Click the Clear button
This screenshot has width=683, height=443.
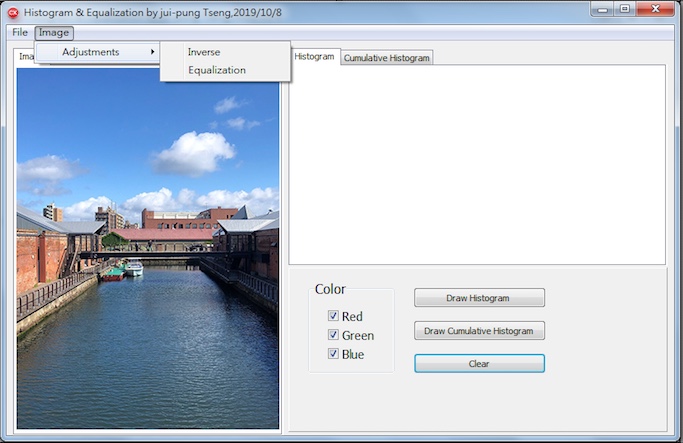(479, 364)
